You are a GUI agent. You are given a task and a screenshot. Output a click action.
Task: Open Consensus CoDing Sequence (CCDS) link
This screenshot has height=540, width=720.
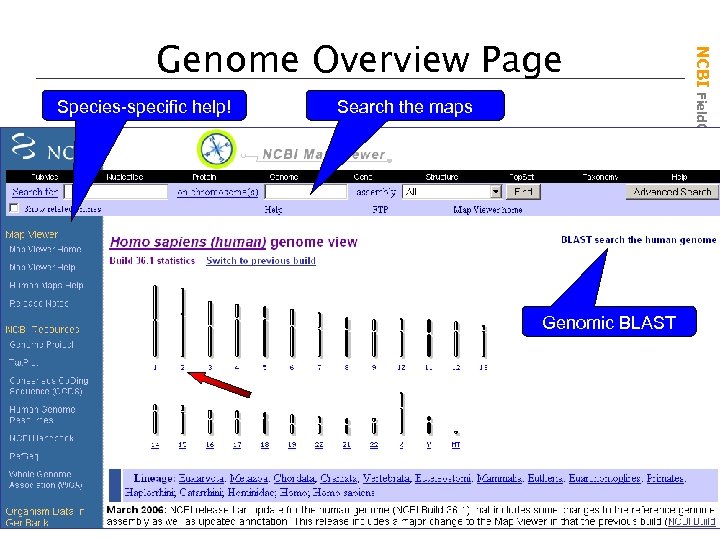(49, 386)
